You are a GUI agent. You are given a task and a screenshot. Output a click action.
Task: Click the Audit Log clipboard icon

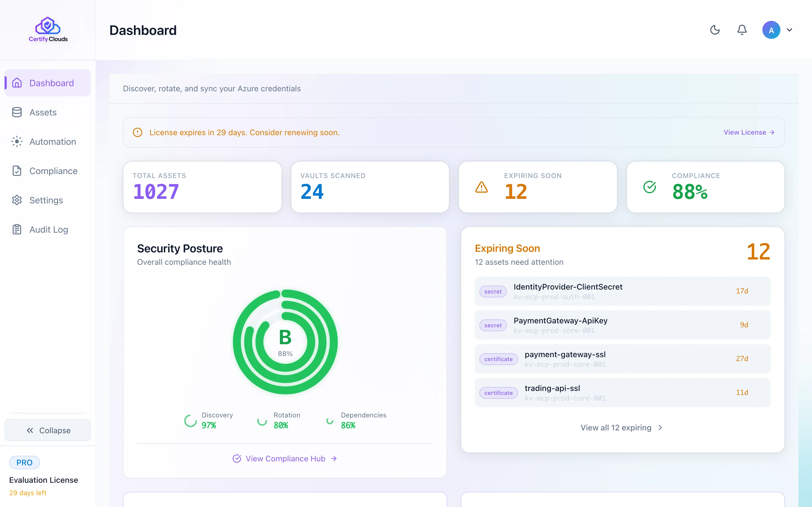tap(17, 229)
